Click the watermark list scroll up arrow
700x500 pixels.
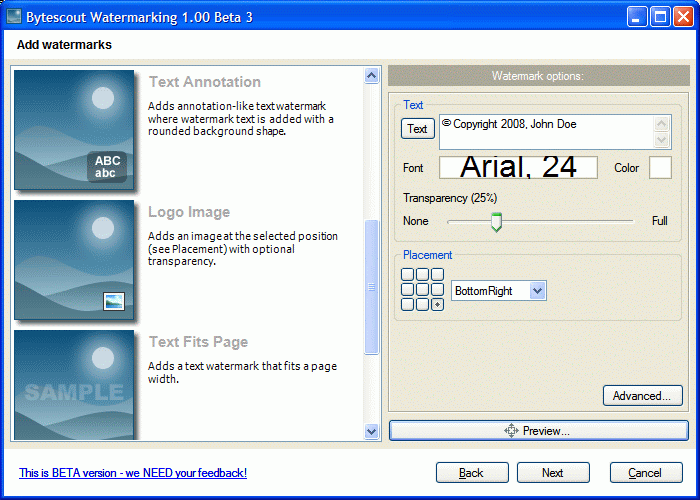tap(371, 75)
